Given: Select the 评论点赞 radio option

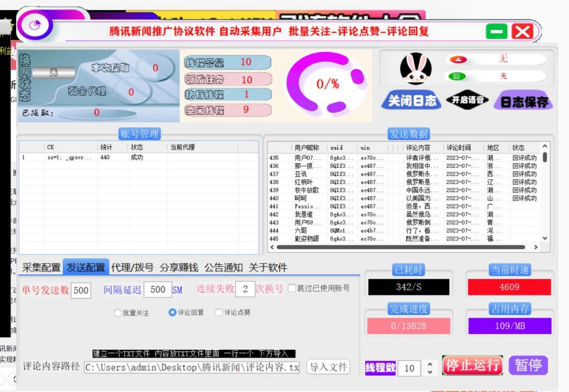Looking at the screenshot, I should pyautogui.click(x=219, y=313).
